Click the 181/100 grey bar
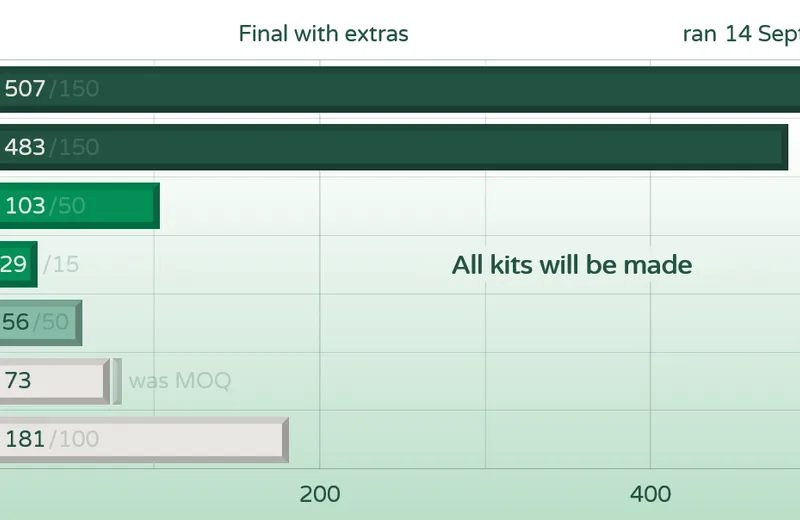Image resolution: width=800 pixels, height=520 pixels. [144, 439]
